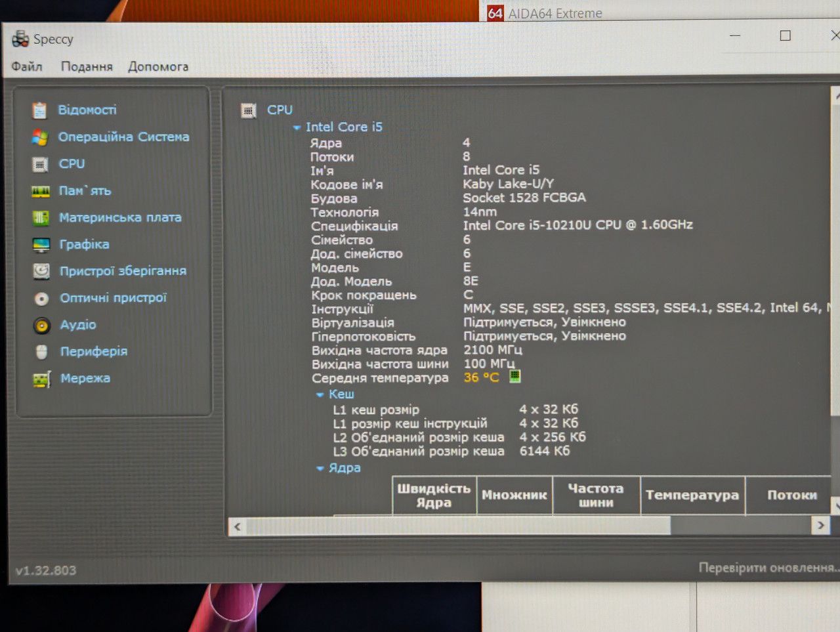The height and width of the screenshot is (632, 840).
Task: Open the Оптичні пристрої disc icon
Action: pyautogui.click(x=41, y=299)
